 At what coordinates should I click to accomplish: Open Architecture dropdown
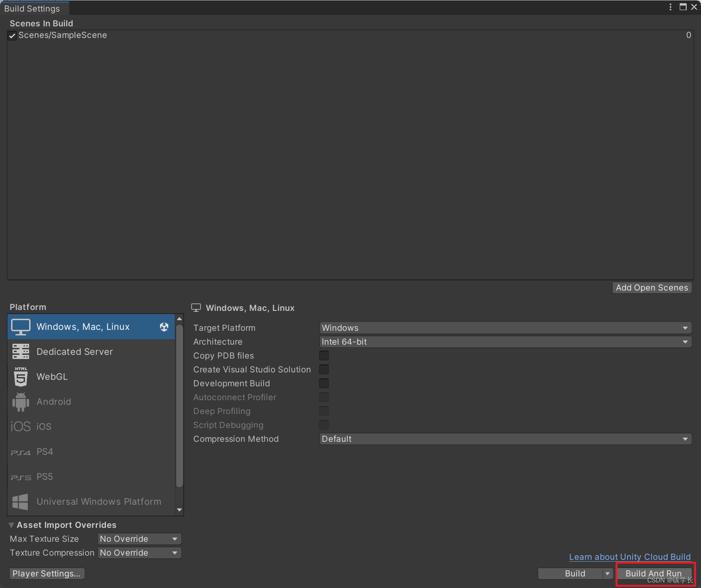505,341
